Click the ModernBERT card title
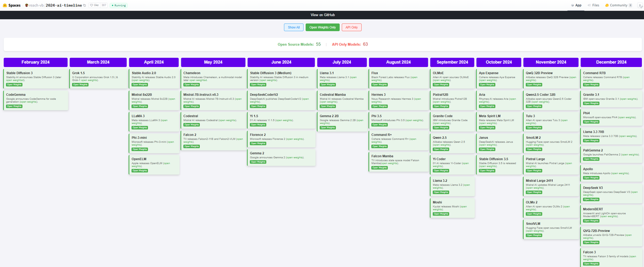Viewport: 644px width, 267px height. (x=594, y=210)
